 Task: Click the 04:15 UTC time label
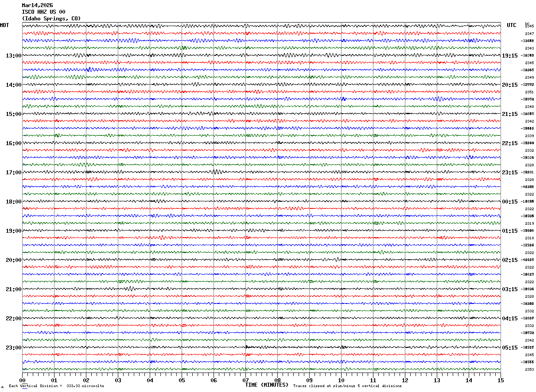[x=510, y=319]
